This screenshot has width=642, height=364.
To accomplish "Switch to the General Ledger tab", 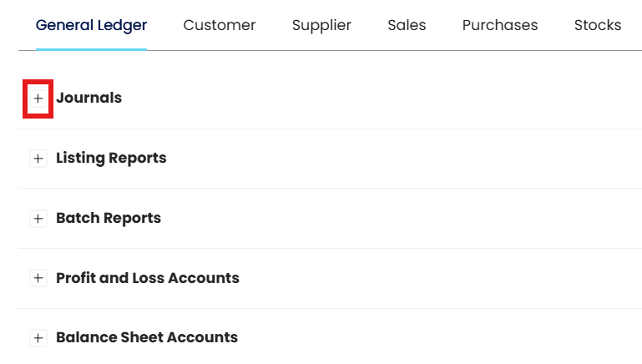I will click(x=91, y=25).
